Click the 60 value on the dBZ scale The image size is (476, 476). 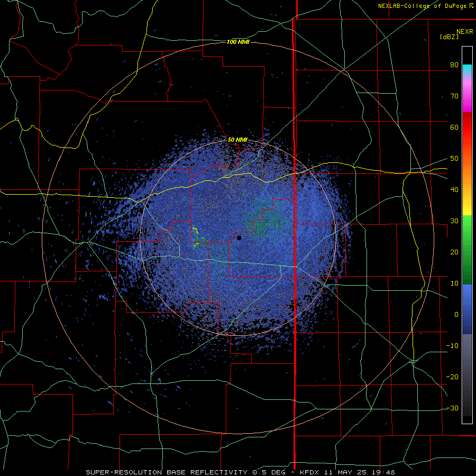(454, 127)
